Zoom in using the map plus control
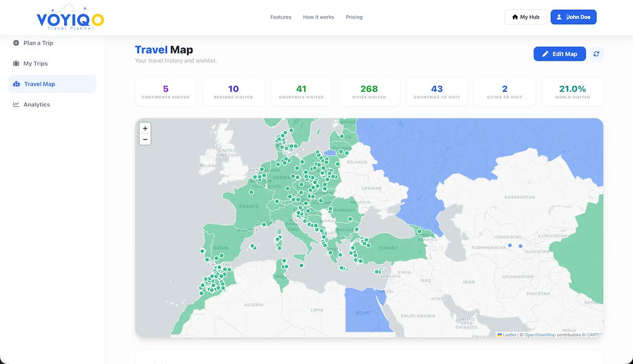The height and width of the screenshot is (364, 633). 145,129
